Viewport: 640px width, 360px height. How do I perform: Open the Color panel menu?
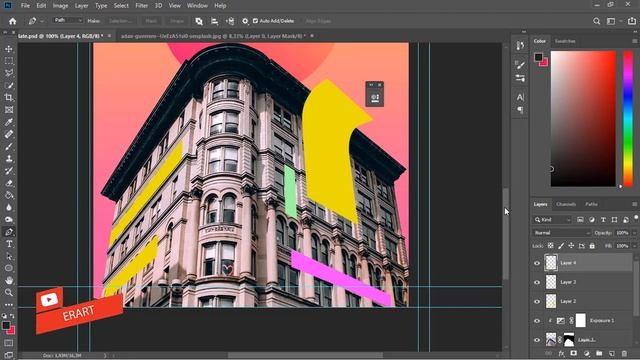tap(634, 41)
